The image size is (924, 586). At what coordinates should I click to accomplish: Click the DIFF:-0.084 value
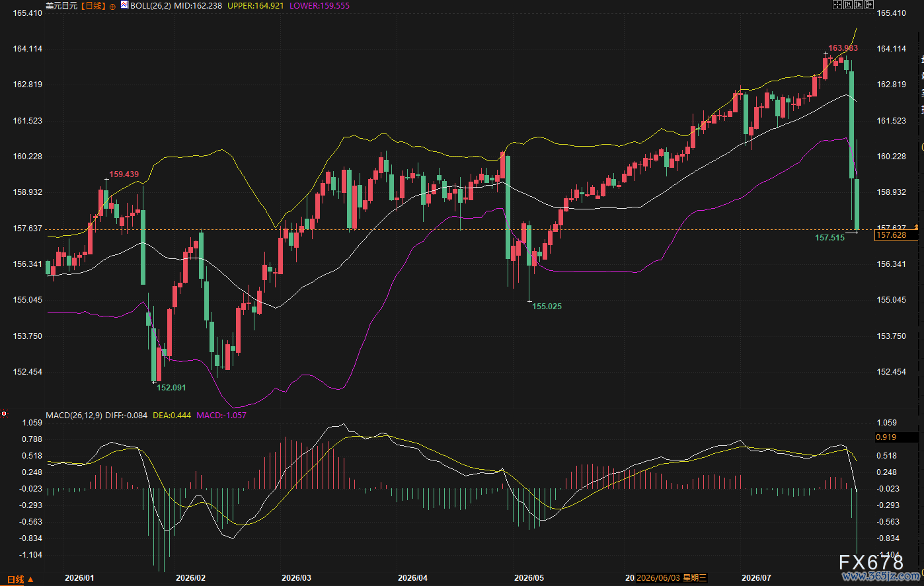(x=126, y=416)
